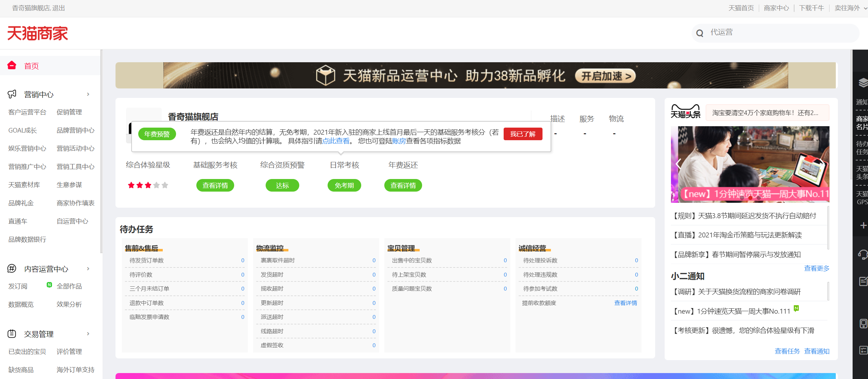Click the search magnifier icon
This screenshot has width=868, height=379.
[x=700, y=33]
